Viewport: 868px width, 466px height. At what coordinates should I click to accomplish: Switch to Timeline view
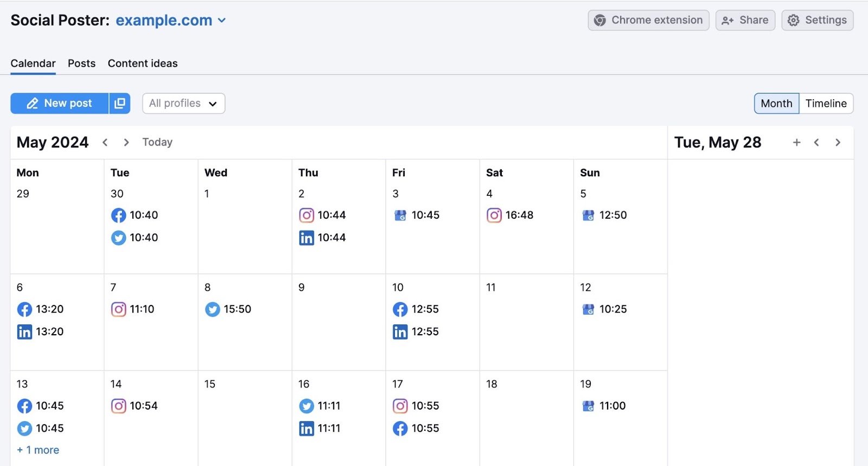coord(826,104)
